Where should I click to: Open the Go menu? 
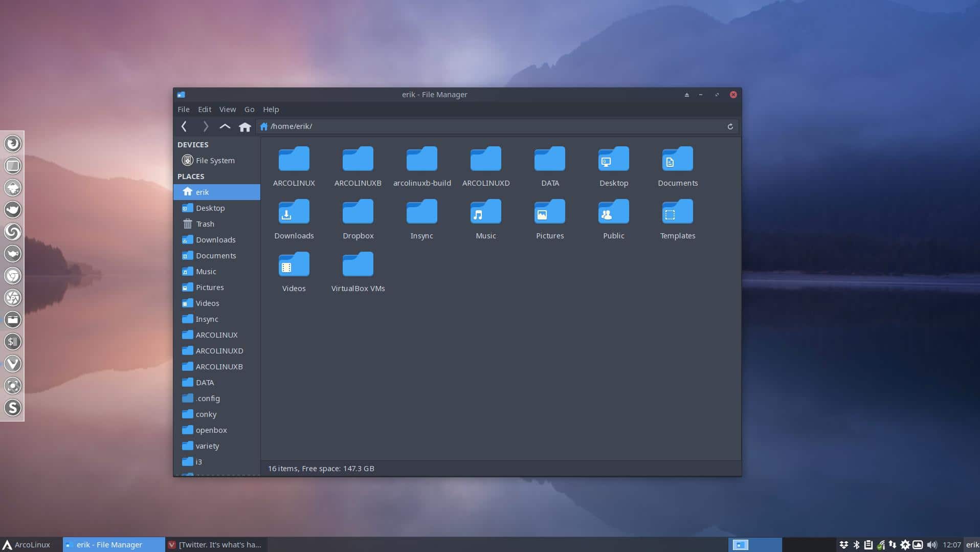(x=249, y=109)
